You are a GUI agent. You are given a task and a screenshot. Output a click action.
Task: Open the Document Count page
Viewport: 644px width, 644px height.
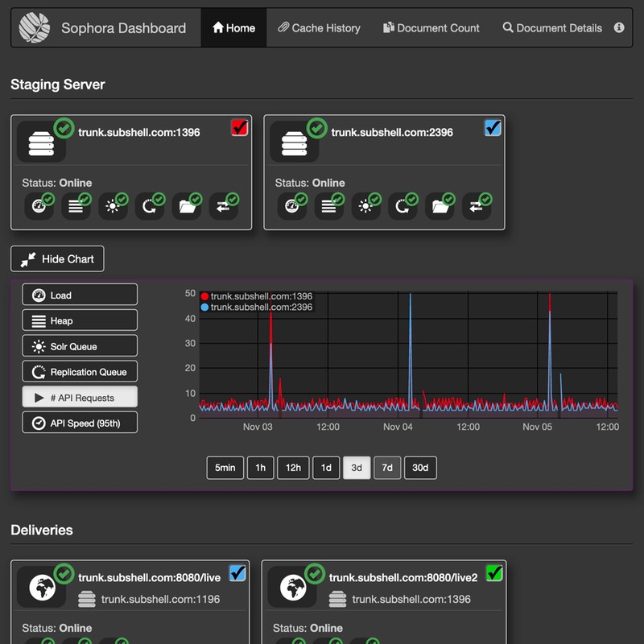[x=431, y=27]
